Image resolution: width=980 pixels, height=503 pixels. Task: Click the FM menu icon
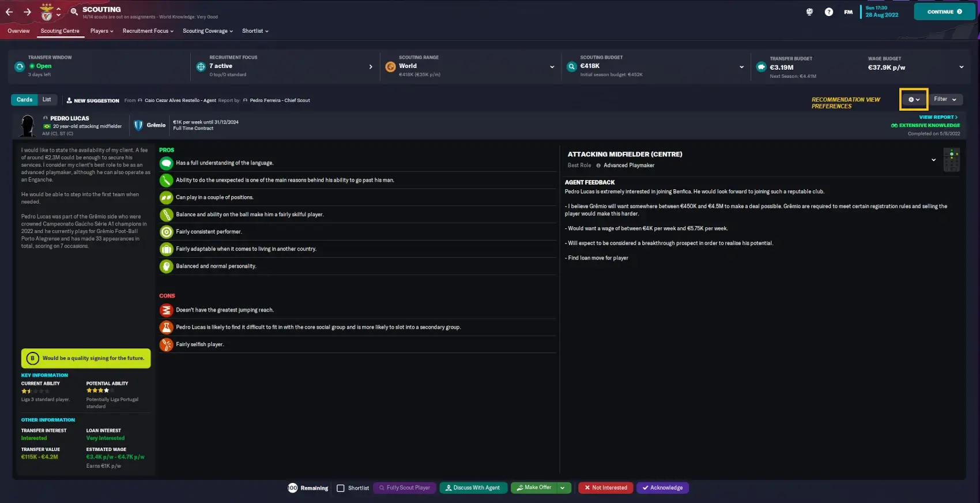[848, 12]
